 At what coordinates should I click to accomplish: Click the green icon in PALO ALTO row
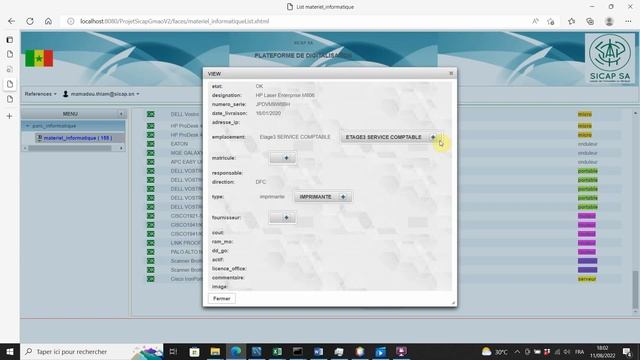(151, 251)
